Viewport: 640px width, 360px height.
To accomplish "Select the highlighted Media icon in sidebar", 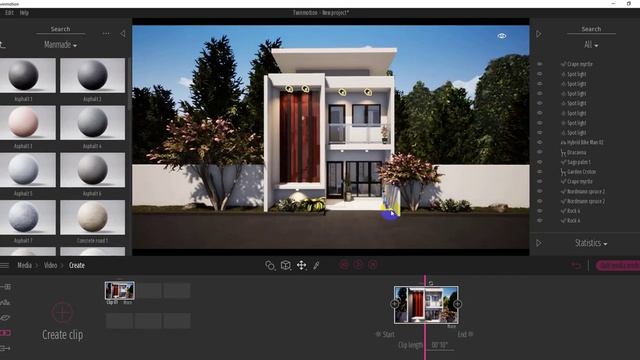I will [5, 333].
